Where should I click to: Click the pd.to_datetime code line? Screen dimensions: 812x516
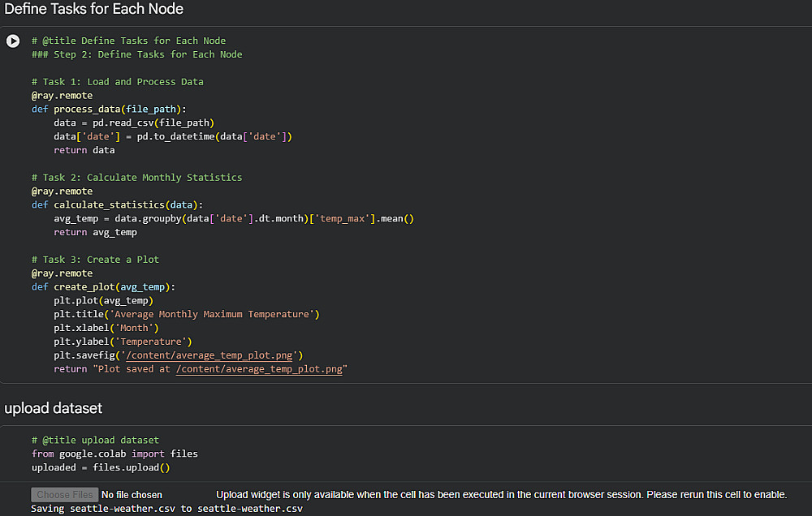point(172,136)
